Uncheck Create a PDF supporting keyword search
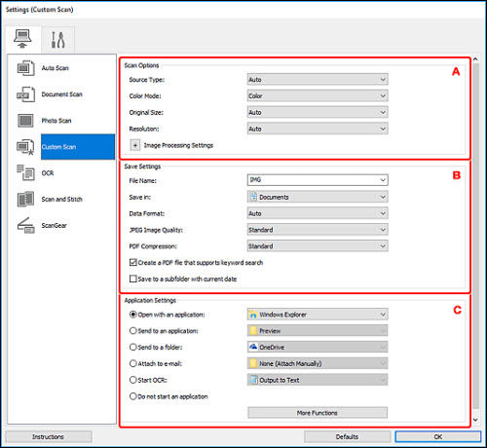487x448 pixels. pyautogui.click(x=133, y=262)
